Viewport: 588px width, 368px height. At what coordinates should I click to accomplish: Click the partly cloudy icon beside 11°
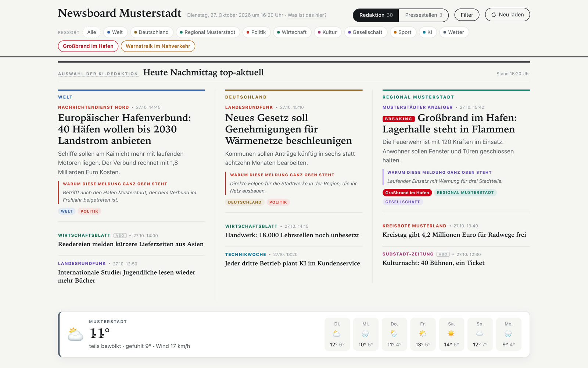75,334
